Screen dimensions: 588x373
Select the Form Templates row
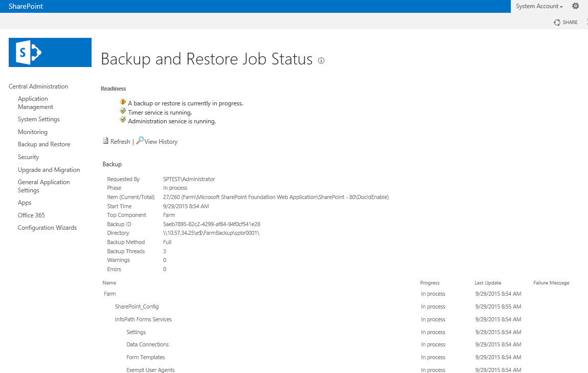point(146,357)
